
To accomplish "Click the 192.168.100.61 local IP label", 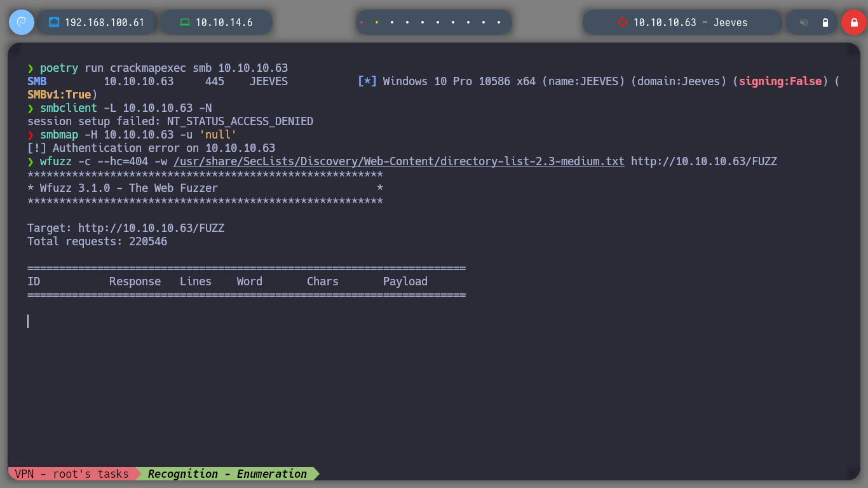I will coord(105,22).
